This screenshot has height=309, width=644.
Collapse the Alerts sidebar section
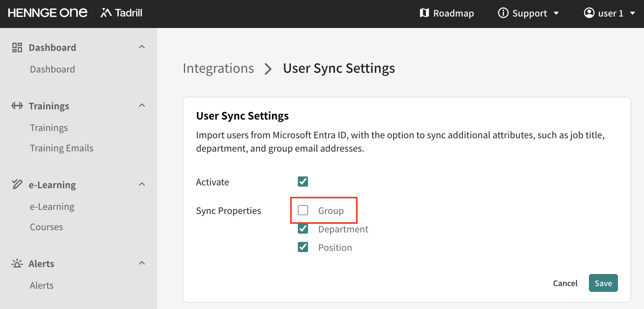tap(142, 263)
